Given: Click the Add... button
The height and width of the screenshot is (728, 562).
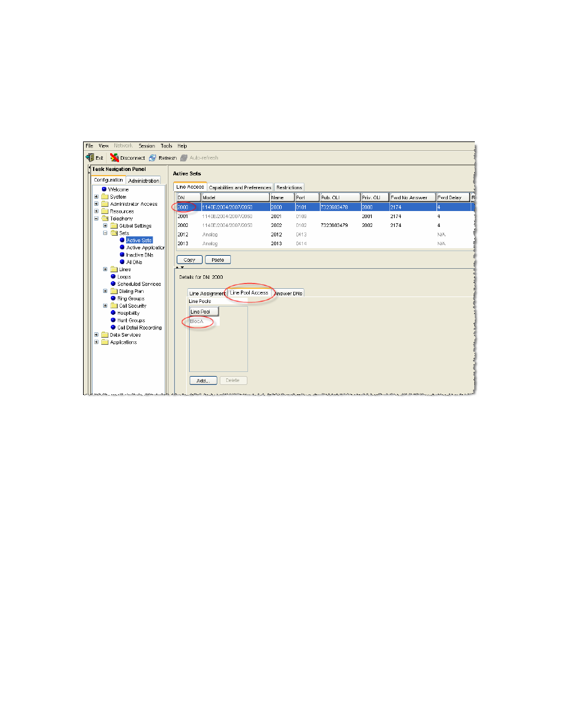Looking at the screenshot, I should [203, 380].
